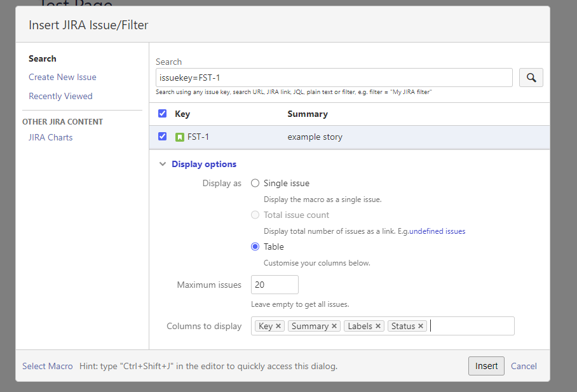Remove the Status column tag
This screenshot has height=392, width=577.
[421, 326]
